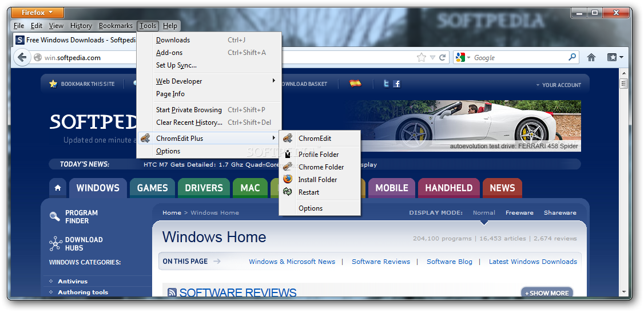644x312 pixels.
Task: Click the Show More button
Action: coord(547,293)
